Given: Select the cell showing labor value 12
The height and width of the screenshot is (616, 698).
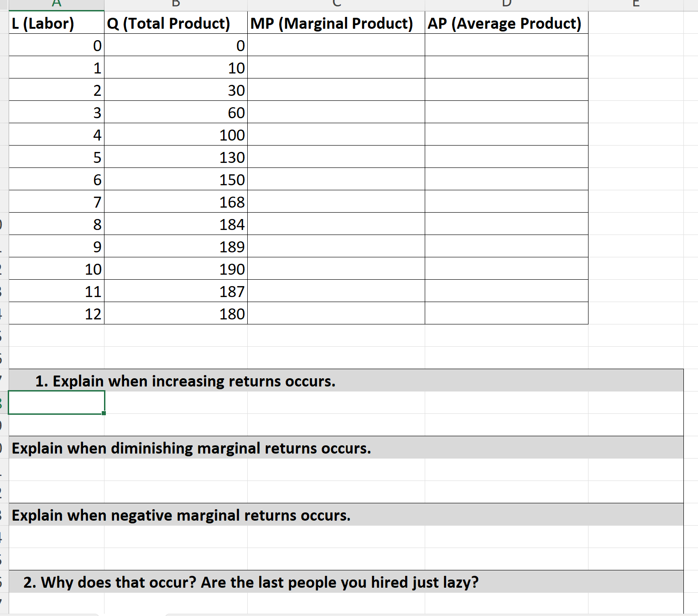Looking at the screenshot, I should pos(56,313).
